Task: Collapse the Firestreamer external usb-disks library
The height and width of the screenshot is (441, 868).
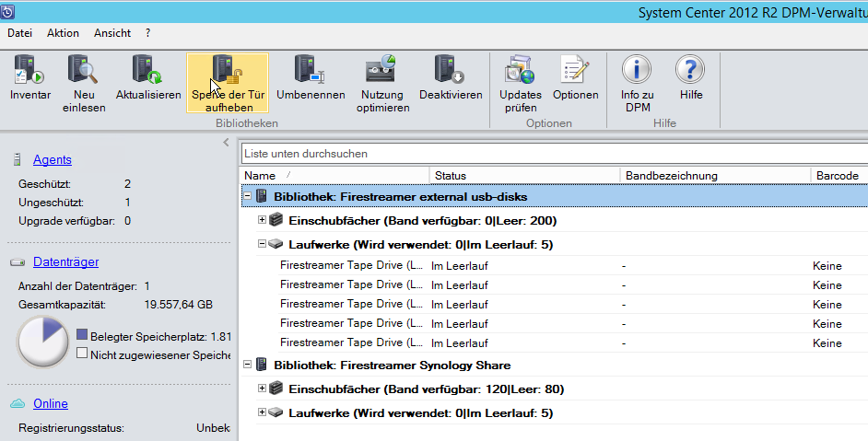Action: tap(247, 196)
